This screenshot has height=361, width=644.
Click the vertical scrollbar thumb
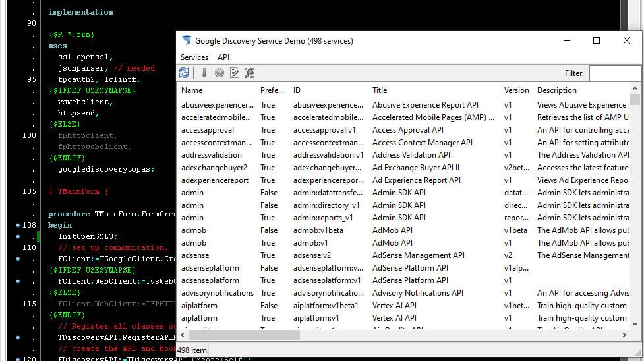click(635, 99)
